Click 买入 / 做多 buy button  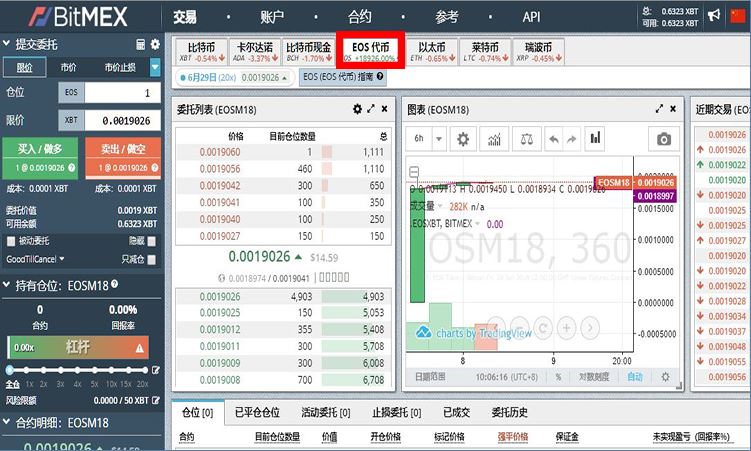pyautogui.click(x=40, y=158)
